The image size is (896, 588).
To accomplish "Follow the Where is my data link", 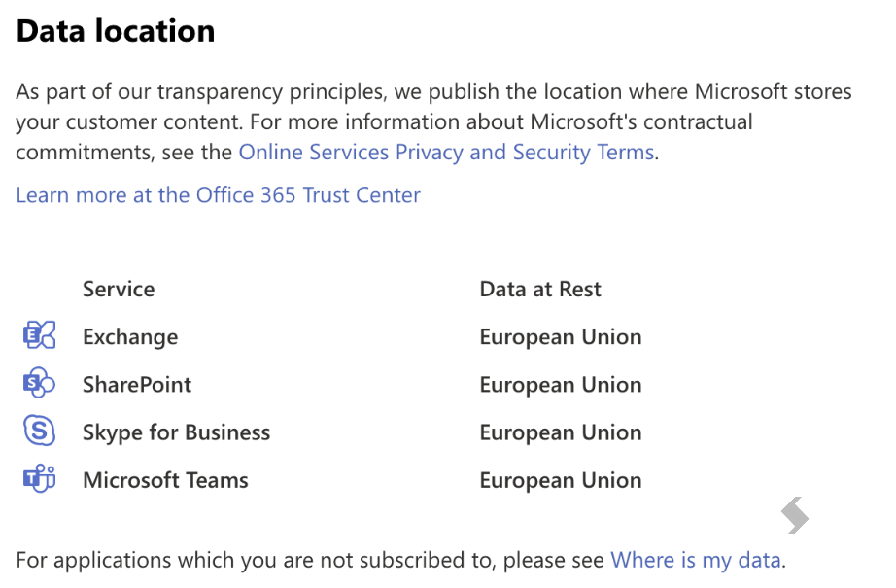I will 696,561.
